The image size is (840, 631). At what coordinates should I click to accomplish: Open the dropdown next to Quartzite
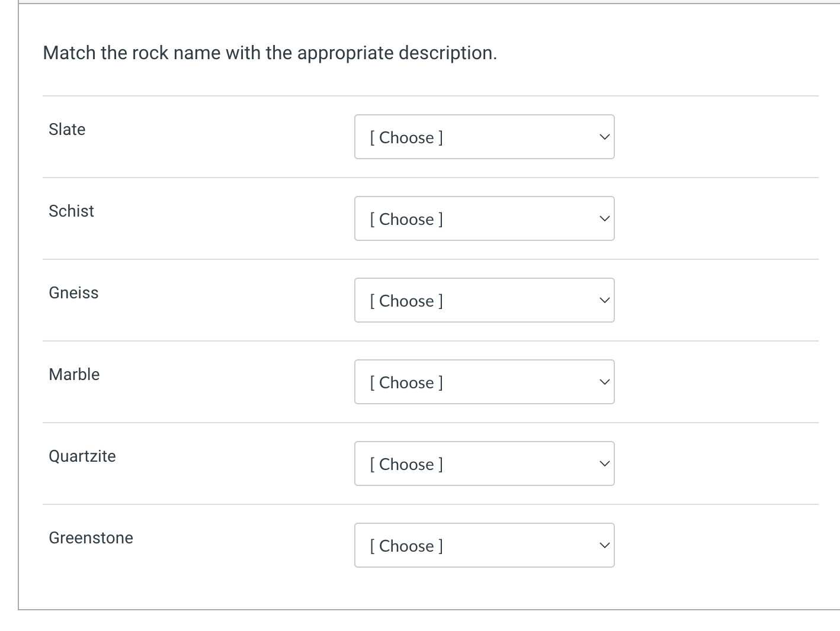pyautogui.click(x=484, y=463)
